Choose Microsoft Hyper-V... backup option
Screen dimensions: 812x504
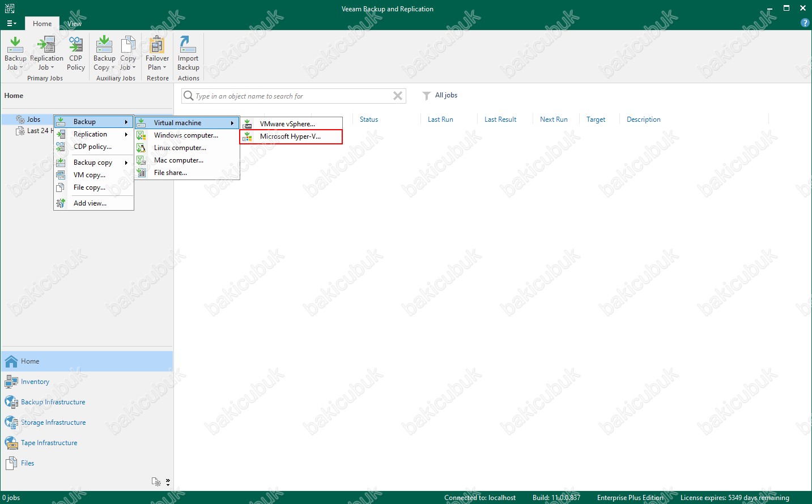coord(291,136)
